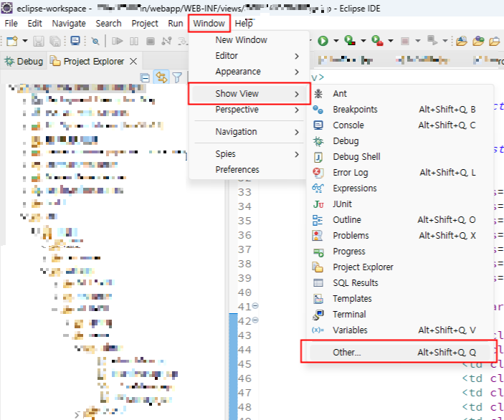The image size is (504, 420).
Task: Click line number 45 in editor gutter
Action: [244, 364]
